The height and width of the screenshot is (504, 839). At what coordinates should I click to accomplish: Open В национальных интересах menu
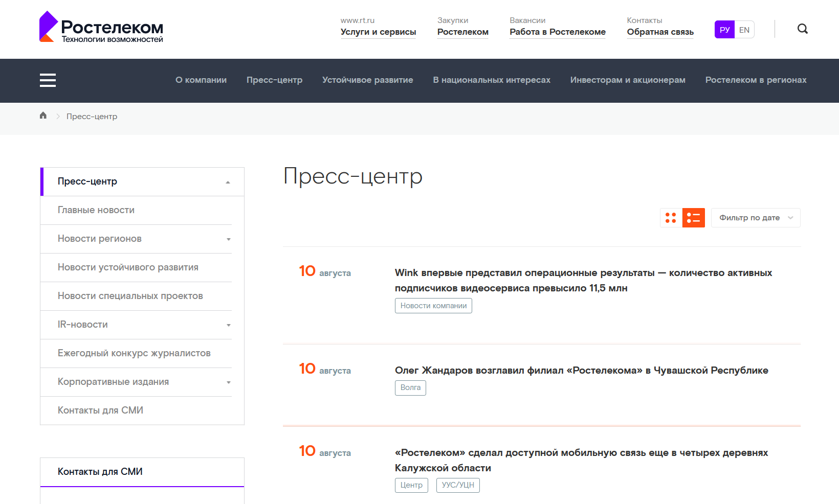492,80
